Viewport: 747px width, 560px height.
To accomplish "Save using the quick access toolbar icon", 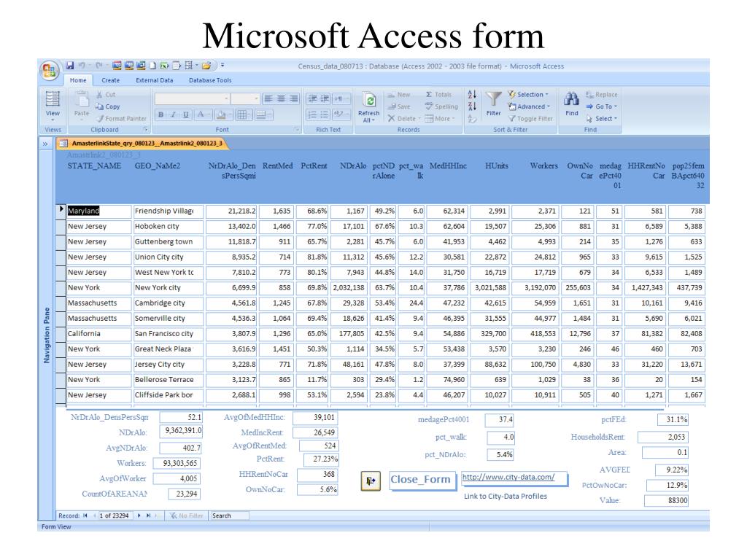I will (x=69, y=66).
